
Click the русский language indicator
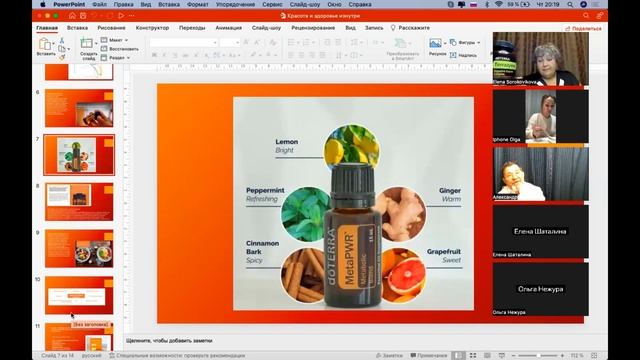click(x=91, y=356)
